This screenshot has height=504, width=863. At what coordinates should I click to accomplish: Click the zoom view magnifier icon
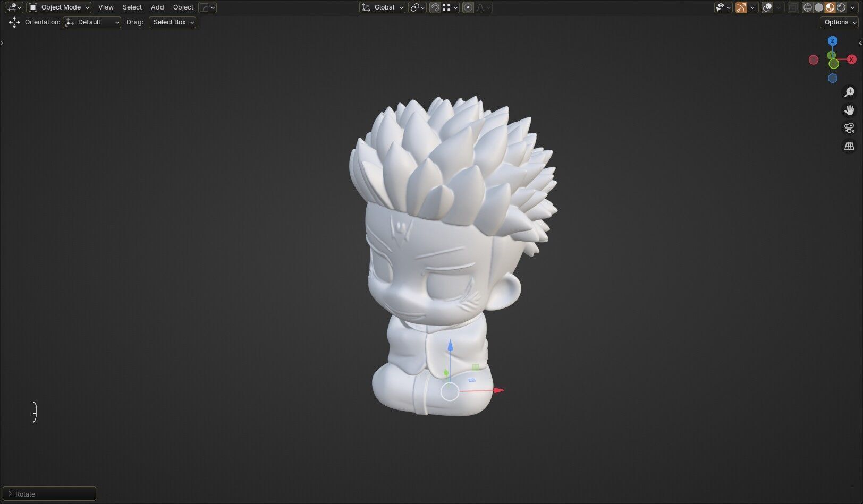click(x=849, y=92)
